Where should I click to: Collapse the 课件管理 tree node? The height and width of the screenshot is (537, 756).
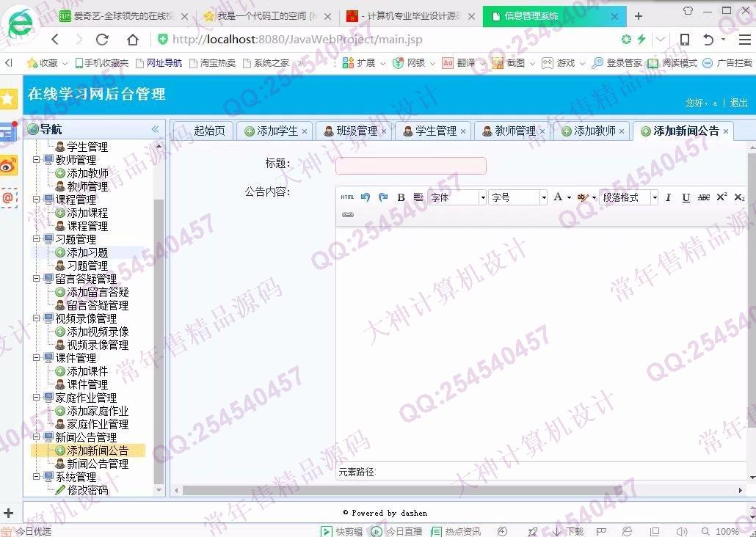[36, 358]
